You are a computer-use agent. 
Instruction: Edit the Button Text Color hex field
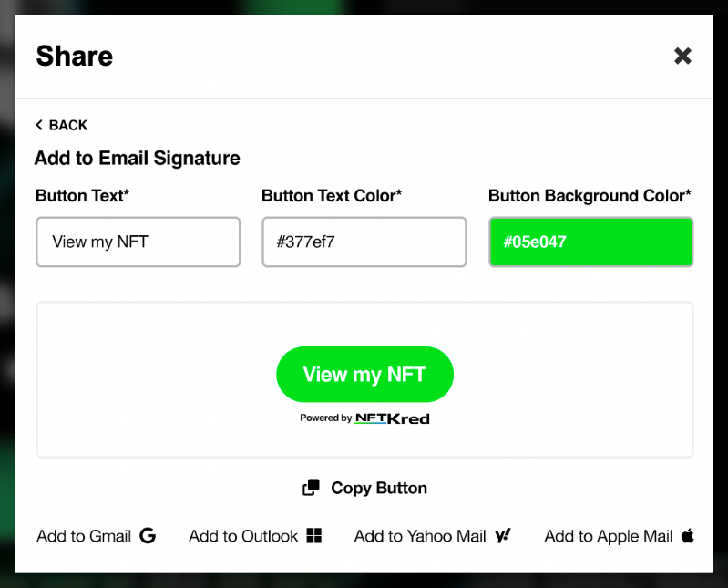[x=364, y=242]
